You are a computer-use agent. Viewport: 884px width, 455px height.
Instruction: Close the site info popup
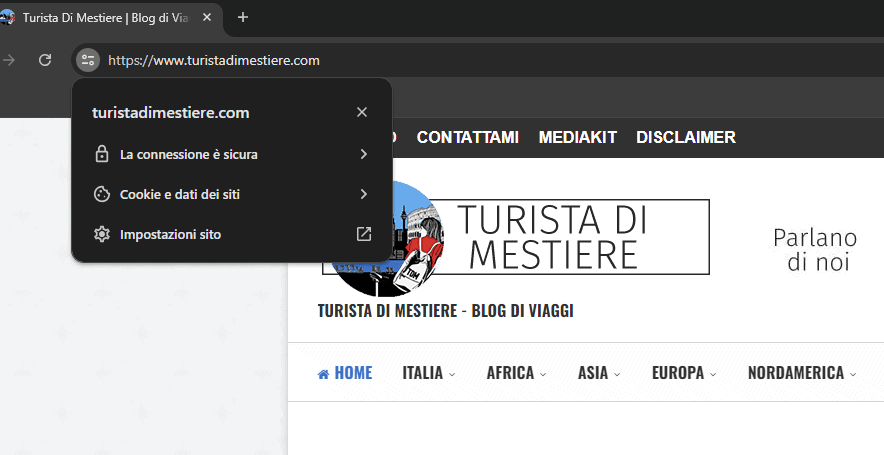(362, 112)
